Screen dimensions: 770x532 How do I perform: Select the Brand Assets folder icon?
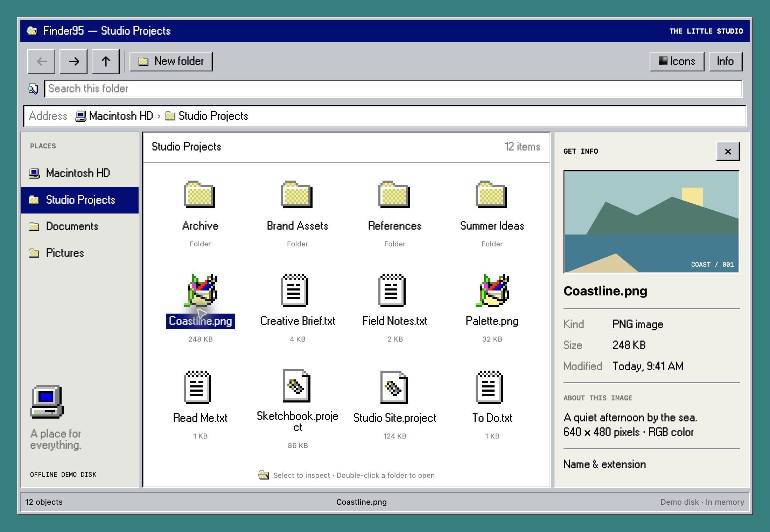[297, 194]
